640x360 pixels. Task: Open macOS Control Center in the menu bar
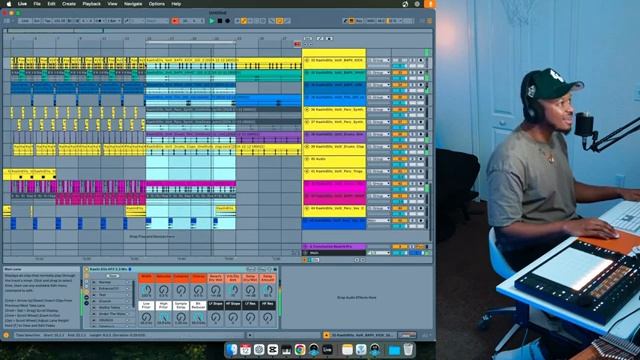click(x=417, y=4)
